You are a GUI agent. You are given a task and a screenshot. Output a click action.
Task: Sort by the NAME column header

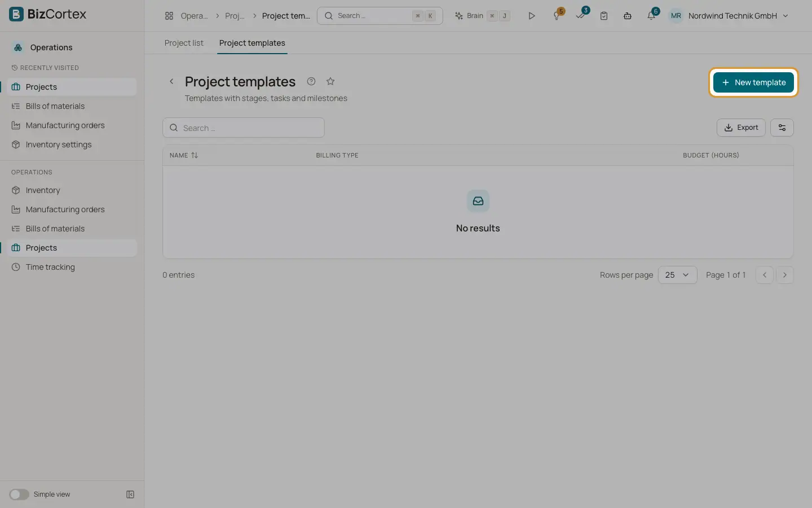pyautogui.click(x=184, y=155)
